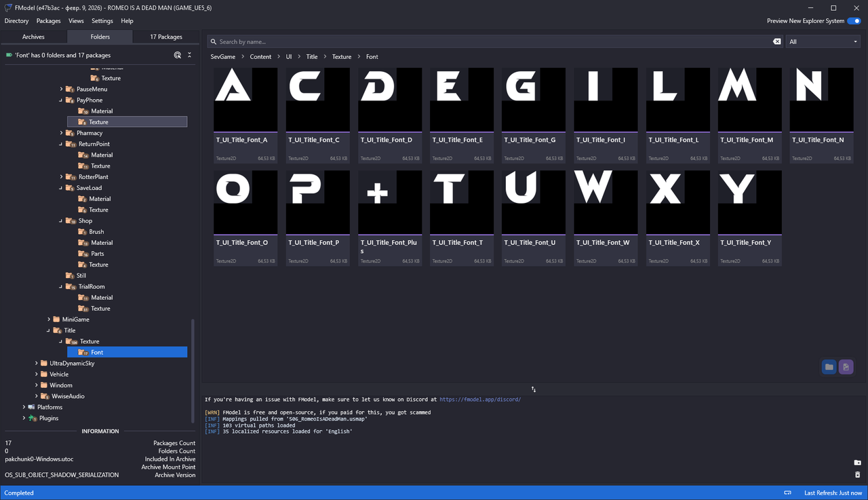Click the Pharmacy folder icon
868x500 pixels.
coord(70,133)
